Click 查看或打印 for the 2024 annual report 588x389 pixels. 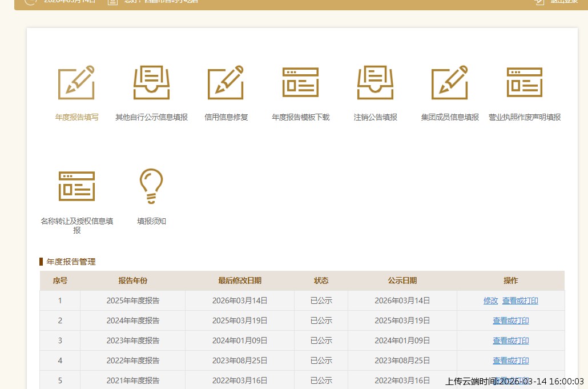pyautogui.click(x=511, y=321)
